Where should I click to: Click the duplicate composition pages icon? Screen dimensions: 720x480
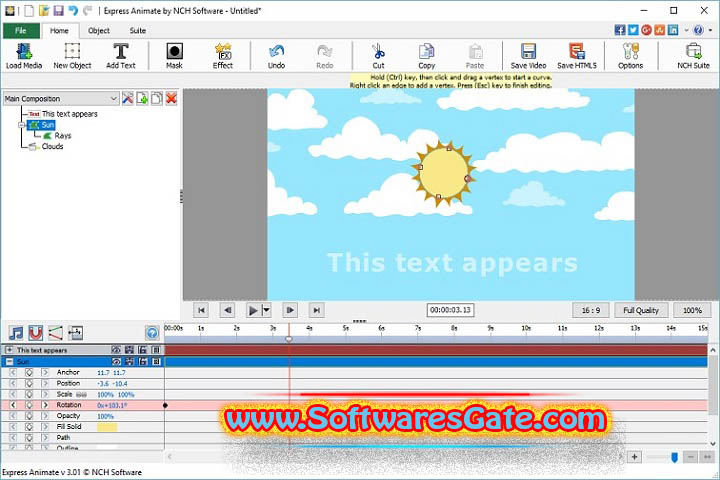(157, 98)
